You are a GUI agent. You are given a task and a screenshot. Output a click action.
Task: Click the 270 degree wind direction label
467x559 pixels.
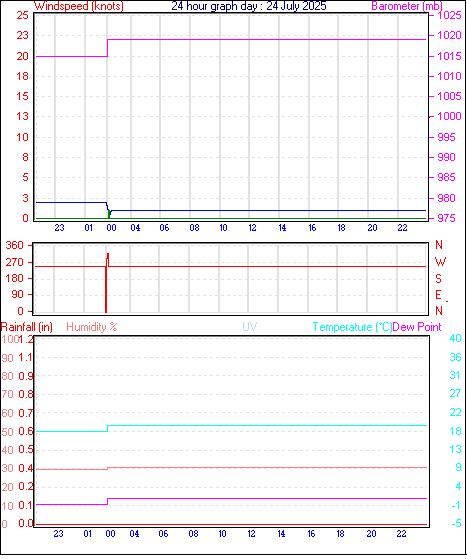15,262
